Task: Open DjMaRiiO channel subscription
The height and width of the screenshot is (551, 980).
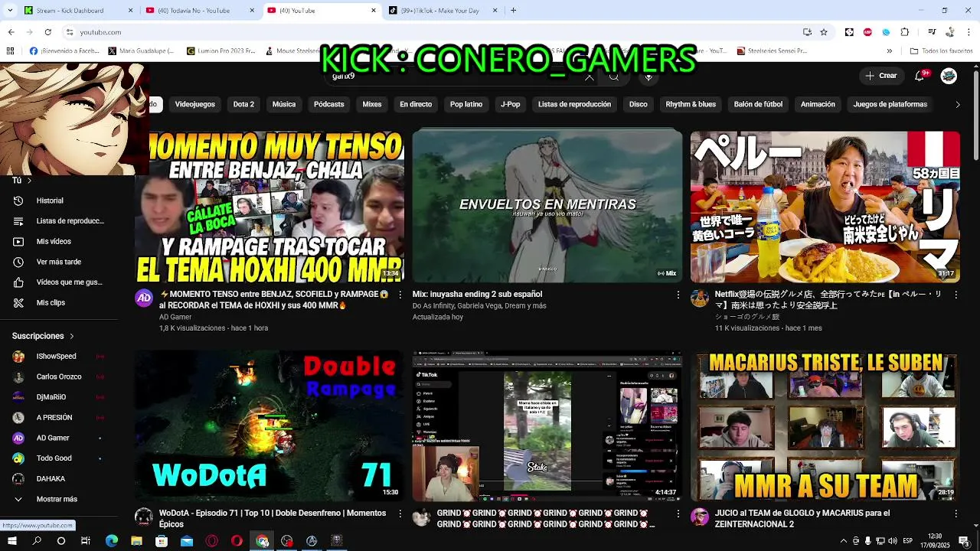Action: (x=58, y=397)
